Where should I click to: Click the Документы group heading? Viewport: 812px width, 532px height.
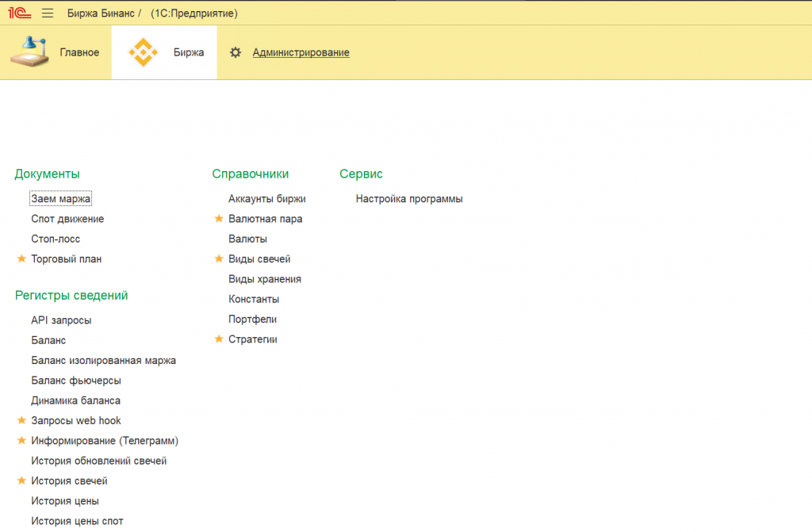(x=47, y=174)
